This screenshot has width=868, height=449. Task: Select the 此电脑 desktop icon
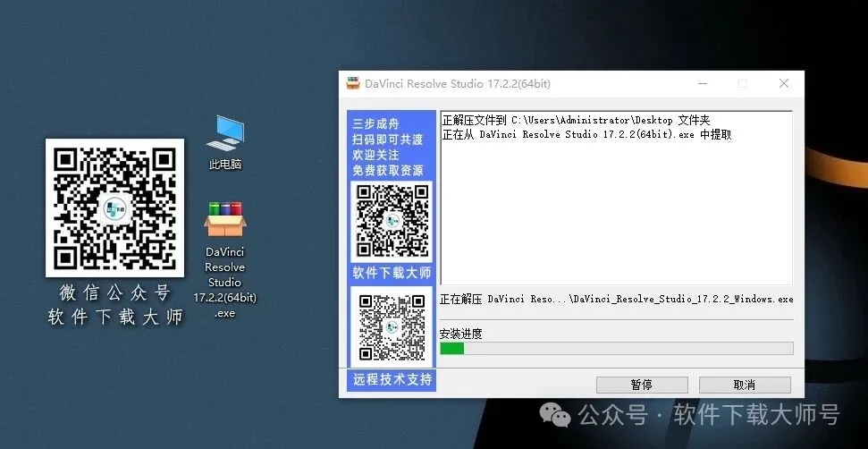click(224, 141)
